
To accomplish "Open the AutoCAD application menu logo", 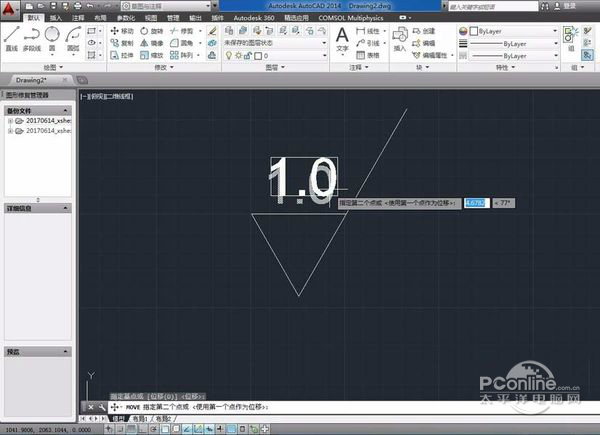I will click(x=8, y=8).
